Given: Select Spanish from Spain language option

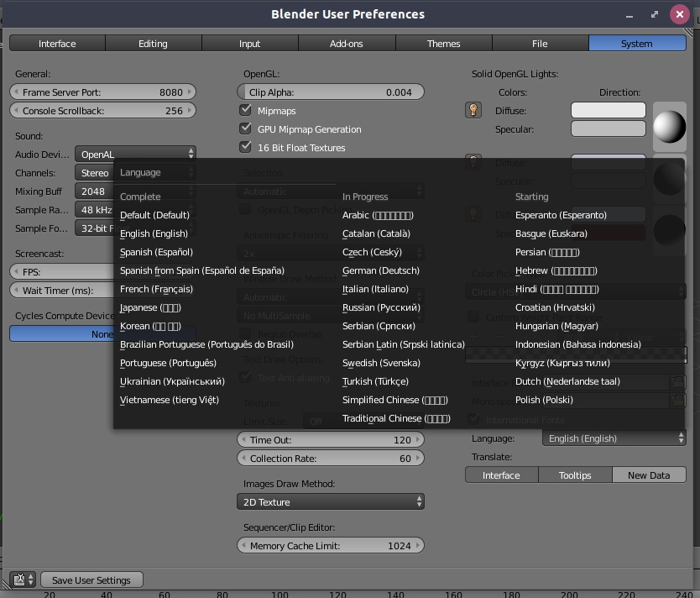Looking at the screenshot, I should 201,270.
